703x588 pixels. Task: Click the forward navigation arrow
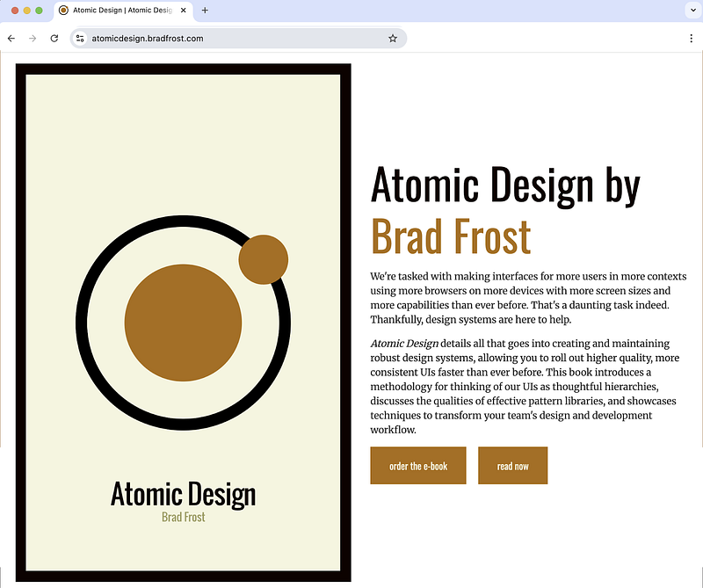coord(33,39)
